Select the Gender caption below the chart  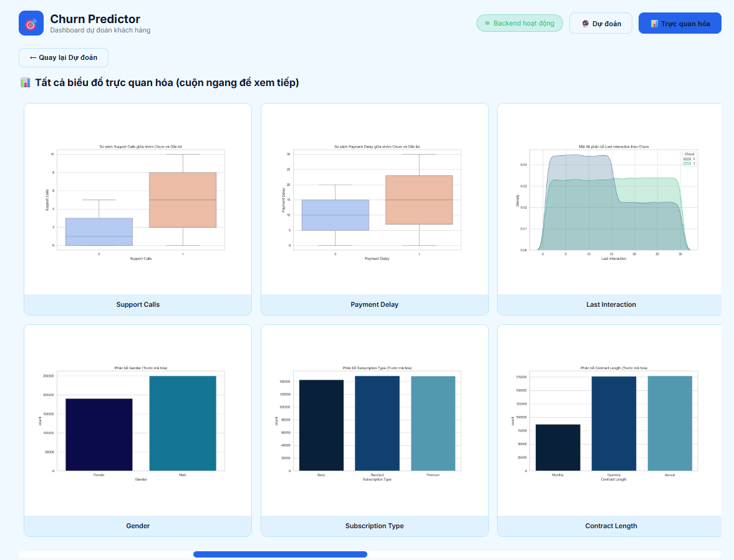[x=138, y=526]
